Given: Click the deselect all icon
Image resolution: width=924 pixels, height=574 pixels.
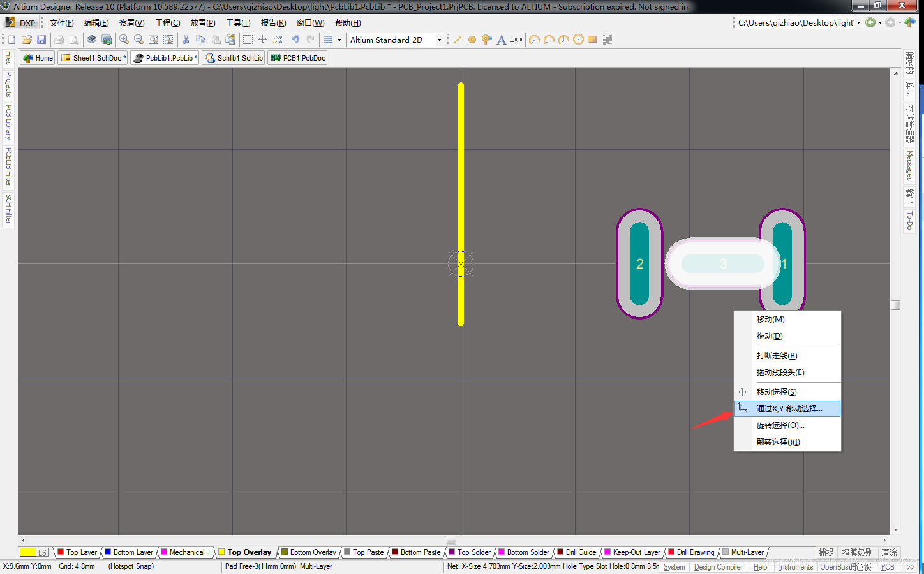Looking at the screenshot, I should (278, 40).
